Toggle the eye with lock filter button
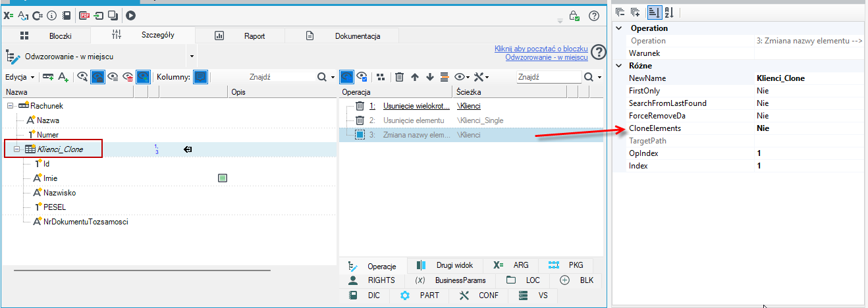This screenshot has height=308, width=868. [97, 77]
